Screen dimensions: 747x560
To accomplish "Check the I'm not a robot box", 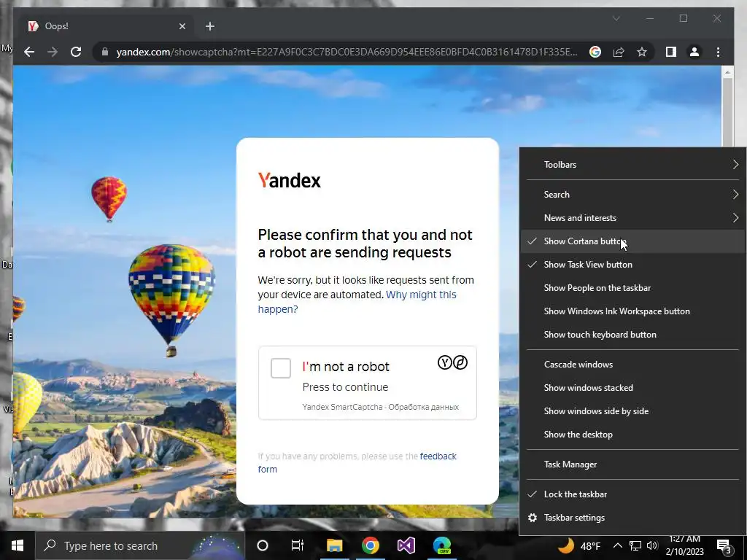I will tap(281, 368).
